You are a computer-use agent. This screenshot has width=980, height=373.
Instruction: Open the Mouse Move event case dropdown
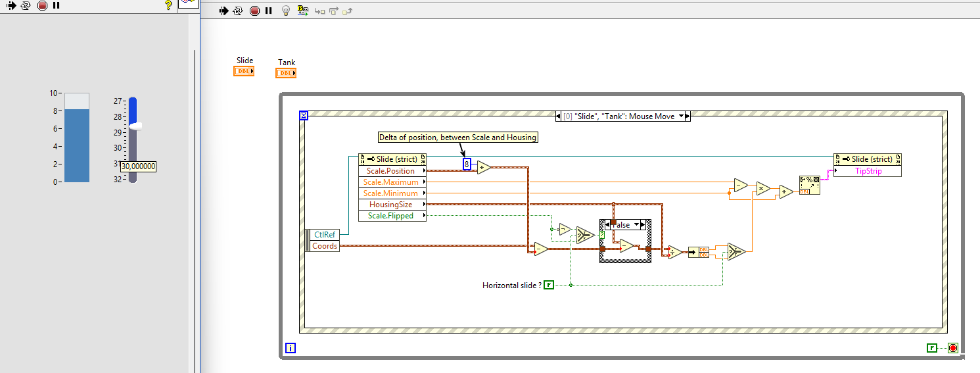[682, 116]
